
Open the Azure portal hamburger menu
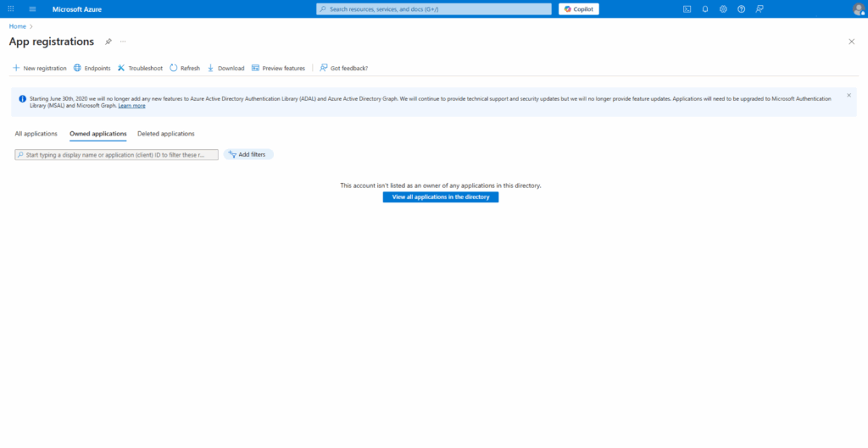pos(32,9)
